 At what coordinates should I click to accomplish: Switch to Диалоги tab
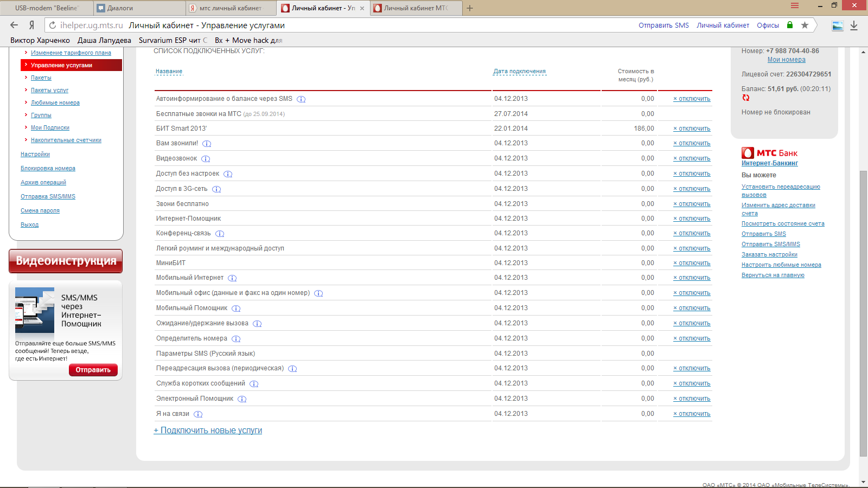click(x=140, y=8)
